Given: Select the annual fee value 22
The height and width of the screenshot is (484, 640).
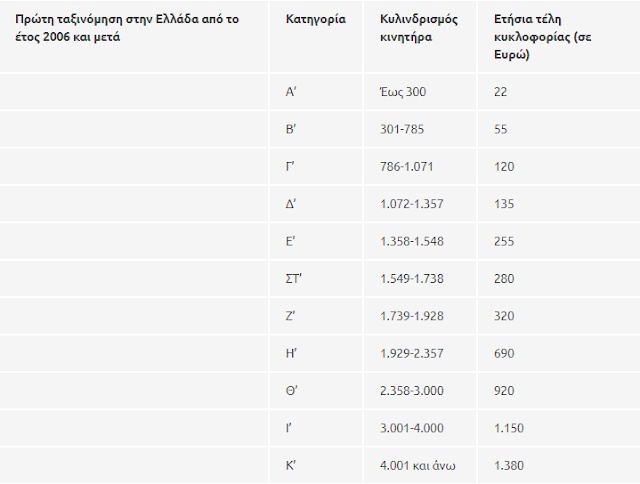Looking at the screenshot, I should 501,92.
